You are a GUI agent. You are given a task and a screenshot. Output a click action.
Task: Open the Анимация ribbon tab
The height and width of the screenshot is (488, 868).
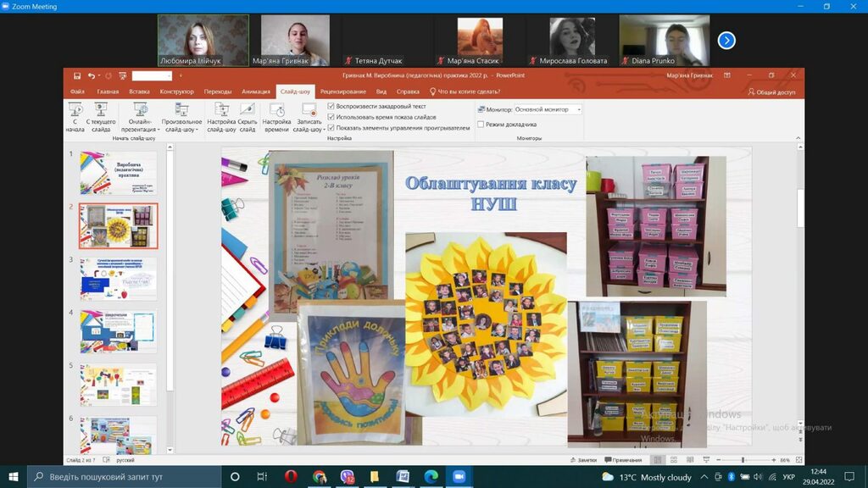[x=256, y=91]
